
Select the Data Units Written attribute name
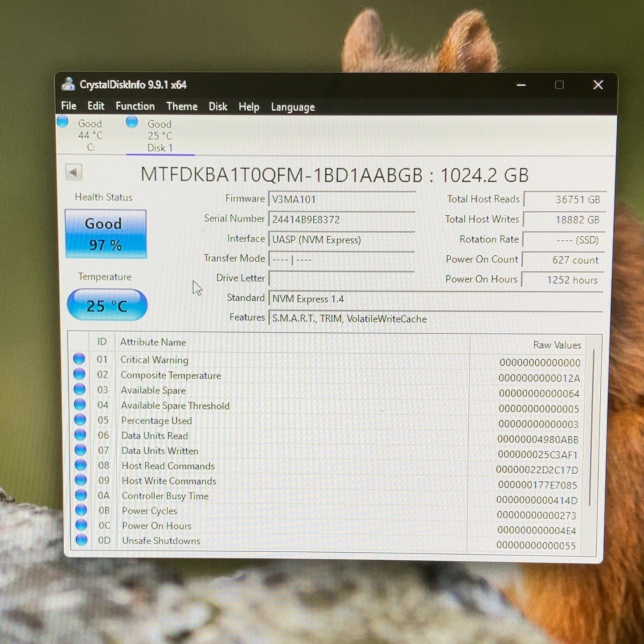160,451
